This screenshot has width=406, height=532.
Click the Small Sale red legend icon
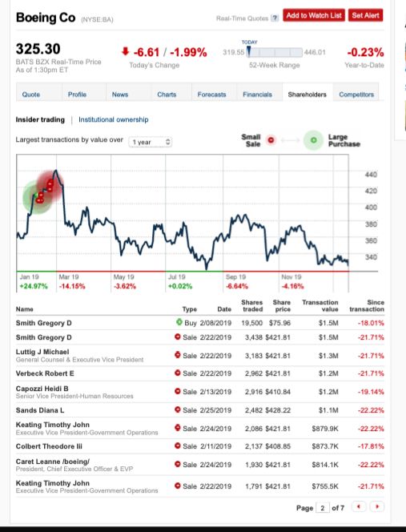271,139
